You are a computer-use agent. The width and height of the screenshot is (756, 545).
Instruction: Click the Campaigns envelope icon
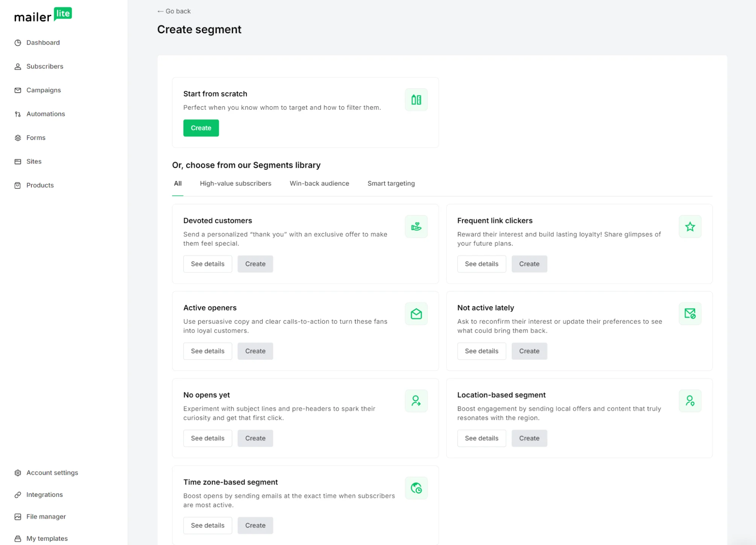18,90
